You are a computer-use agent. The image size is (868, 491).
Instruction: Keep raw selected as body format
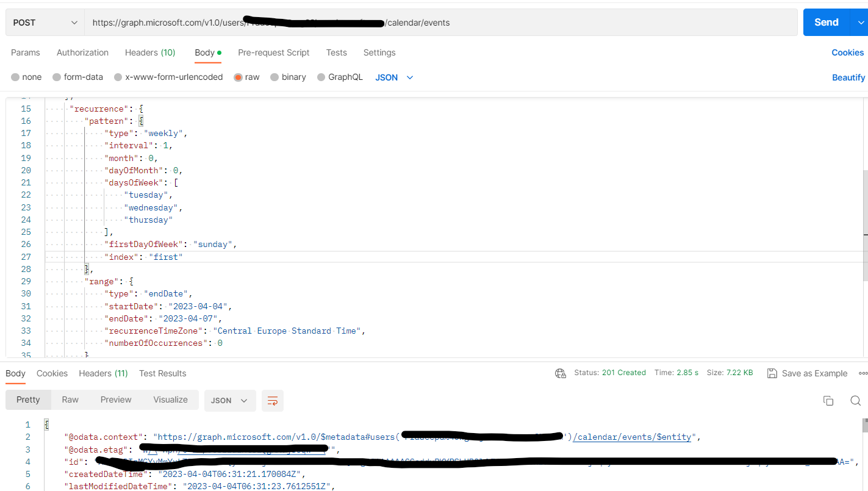pos(246,77)
